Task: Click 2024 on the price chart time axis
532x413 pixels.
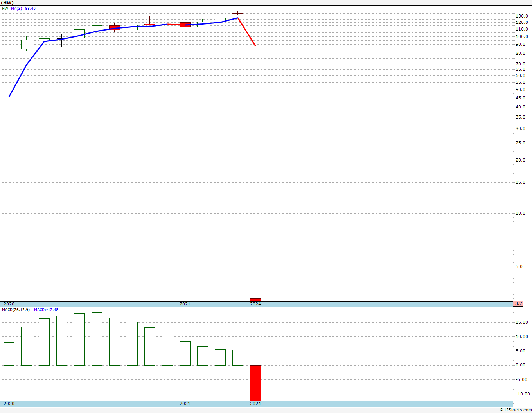Action: coord(255,304)
